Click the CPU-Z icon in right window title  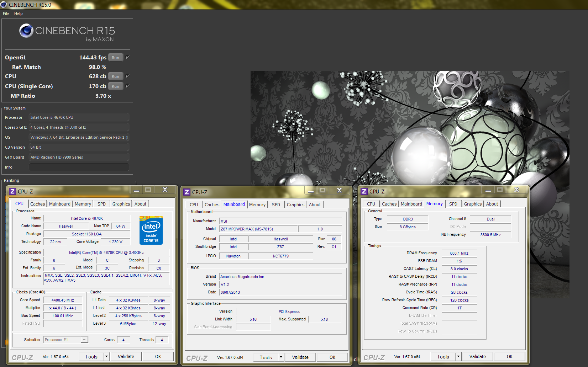(x=364, y=191)
